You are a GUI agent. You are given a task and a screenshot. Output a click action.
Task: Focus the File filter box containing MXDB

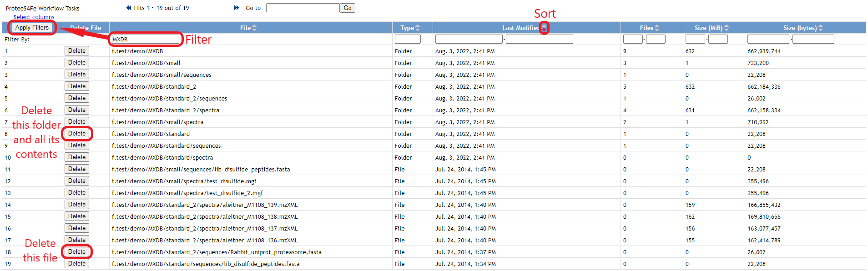(146, 39)
